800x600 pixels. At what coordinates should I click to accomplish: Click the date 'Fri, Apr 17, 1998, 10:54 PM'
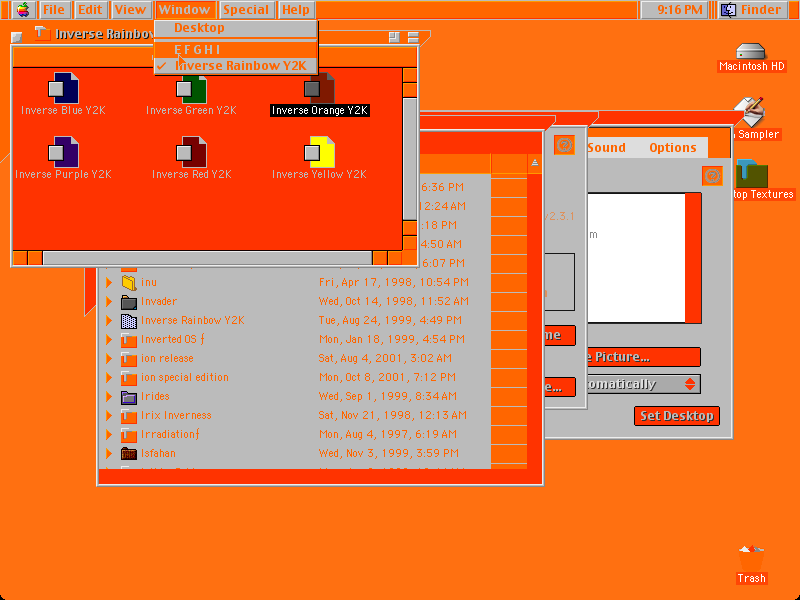pyautogui.click(x=393, y=282)
